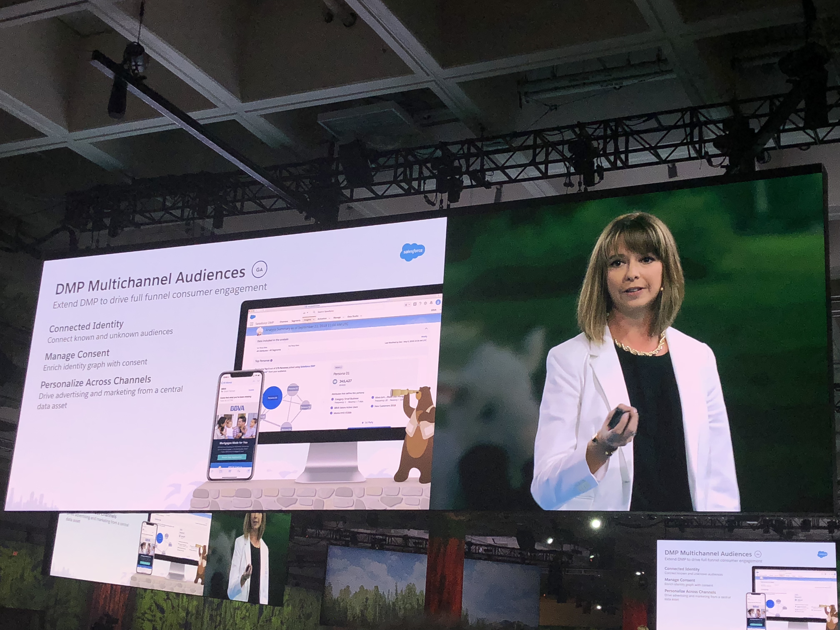Viewport: 840px width, 630px height.
Task: Open the Overview tab
Action: click(284, 322)
